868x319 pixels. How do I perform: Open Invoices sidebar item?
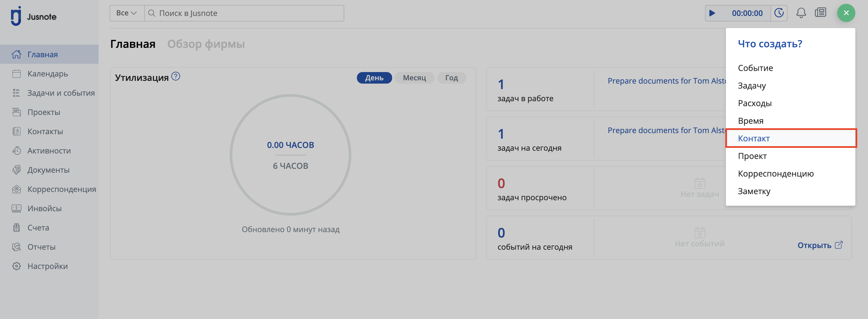tap(44, 208)
